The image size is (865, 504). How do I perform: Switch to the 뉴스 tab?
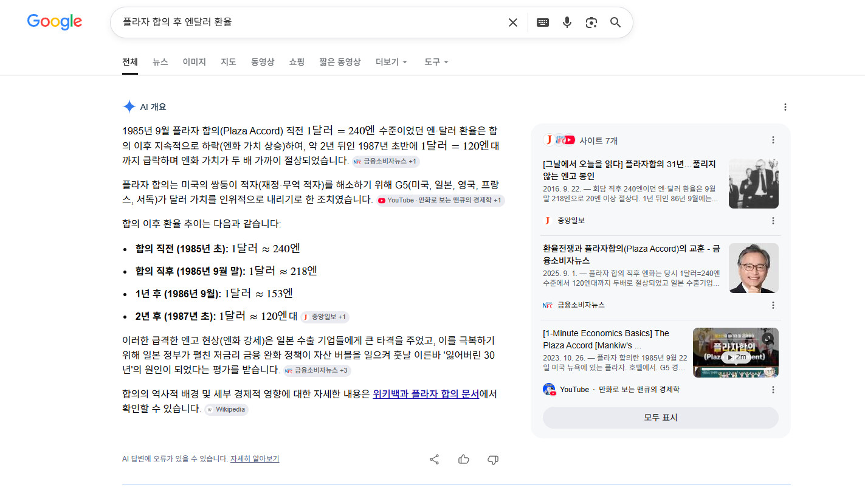coord(160,62)
